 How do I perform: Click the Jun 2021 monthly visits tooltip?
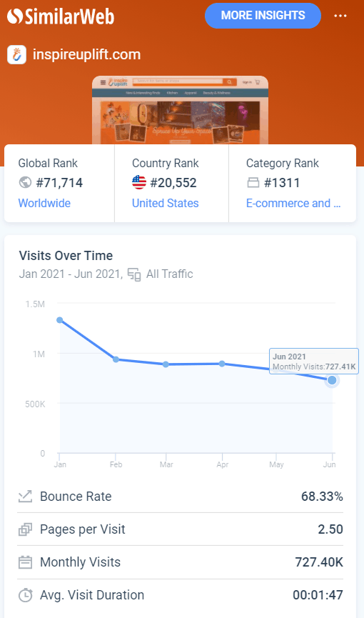314,362
